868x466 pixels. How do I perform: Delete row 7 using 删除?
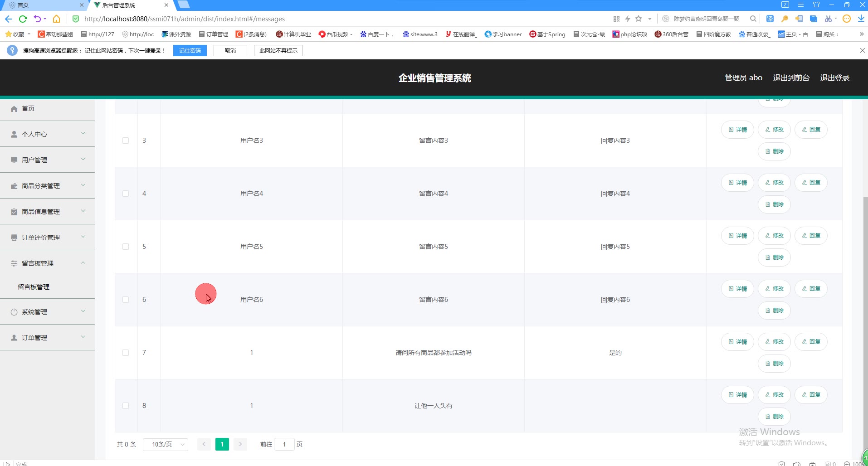(x=774, y=364)
